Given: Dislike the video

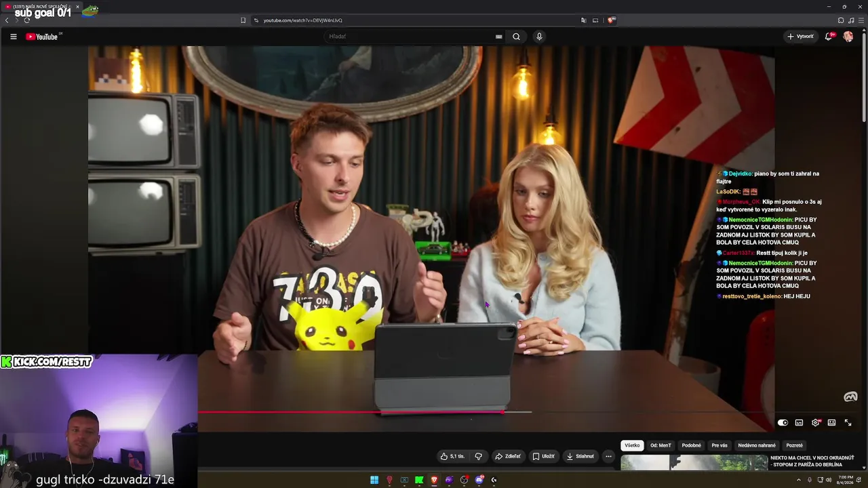Looking at the screenshot, I should (x=478, y=456).
